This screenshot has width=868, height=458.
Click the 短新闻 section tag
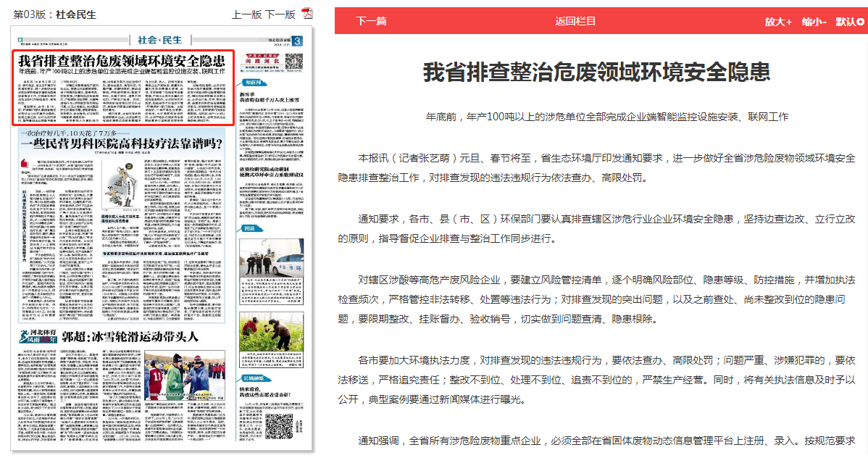tap(254, 83)
